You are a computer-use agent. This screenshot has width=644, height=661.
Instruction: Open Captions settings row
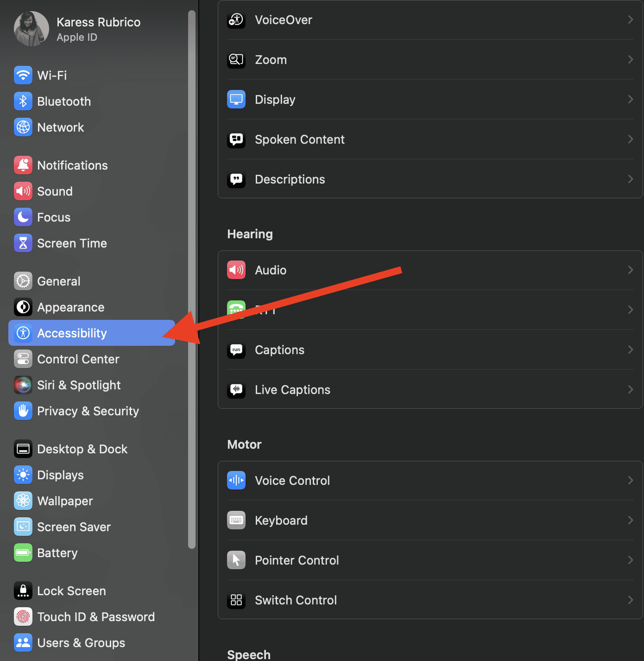[279, 350]
